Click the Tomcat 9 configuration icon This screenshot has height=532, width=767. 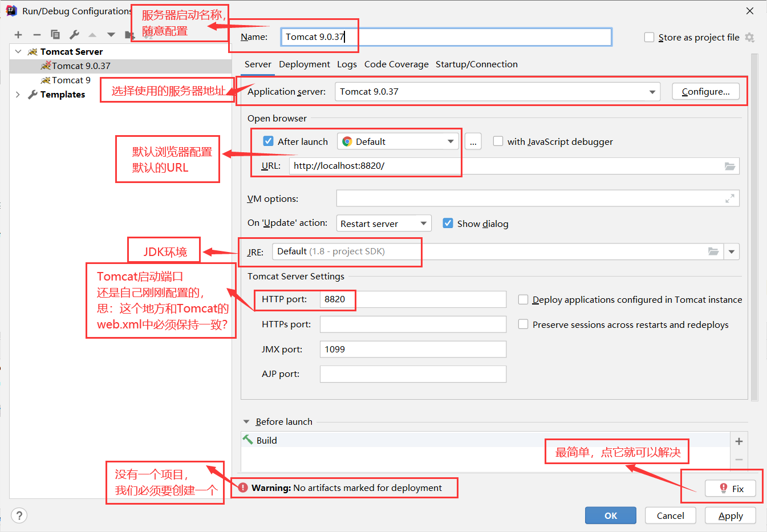point(46,80)
